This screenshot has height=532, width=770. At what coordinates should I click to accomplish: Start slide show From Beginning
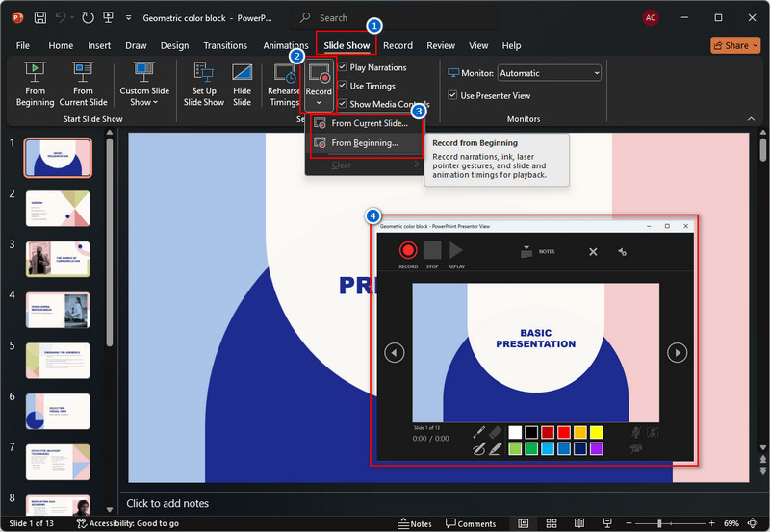[35, 84]
